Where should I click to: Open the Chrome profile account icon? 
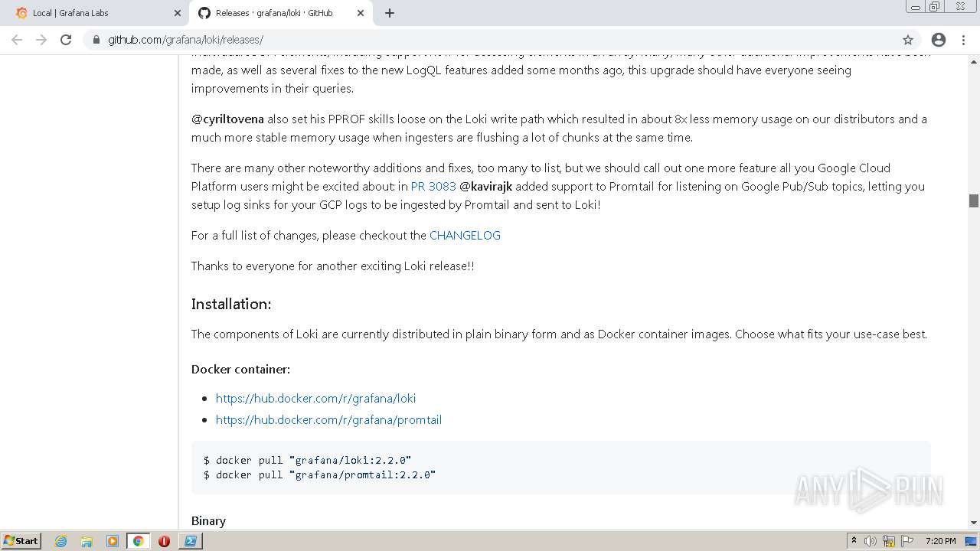[x=939, y=40]
